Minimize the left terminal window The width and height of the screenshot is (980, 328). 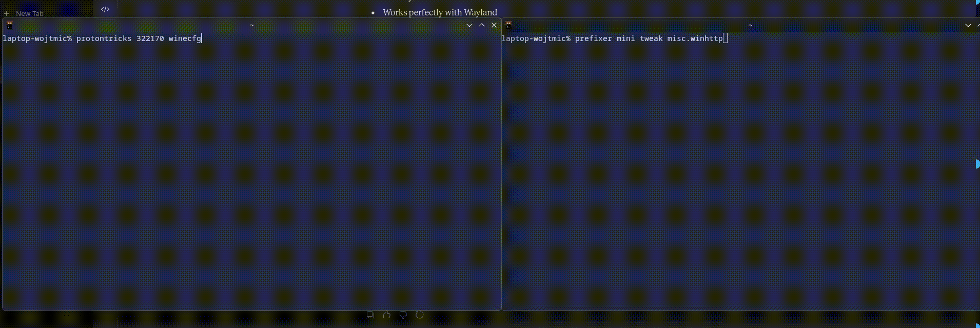pyautogui.click(x=469, y=25)
